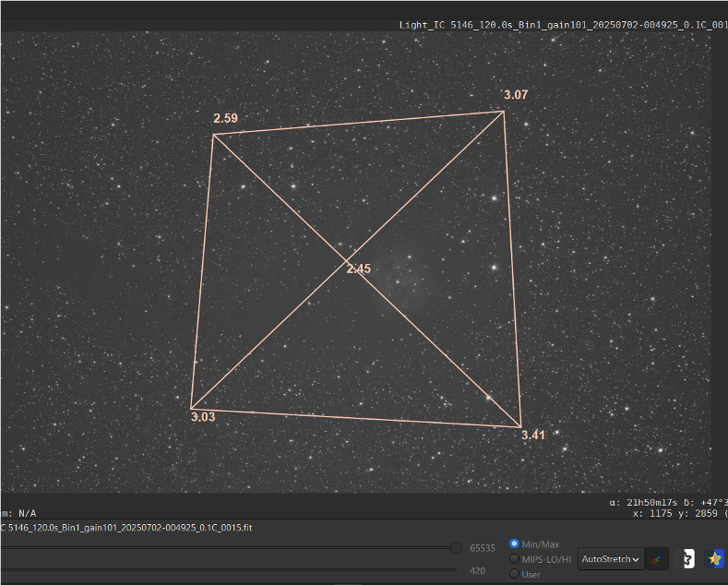Screen dimensions: 728x585
Task: Click the 3.41 tilt corner value
Action: tap(533, 435)
